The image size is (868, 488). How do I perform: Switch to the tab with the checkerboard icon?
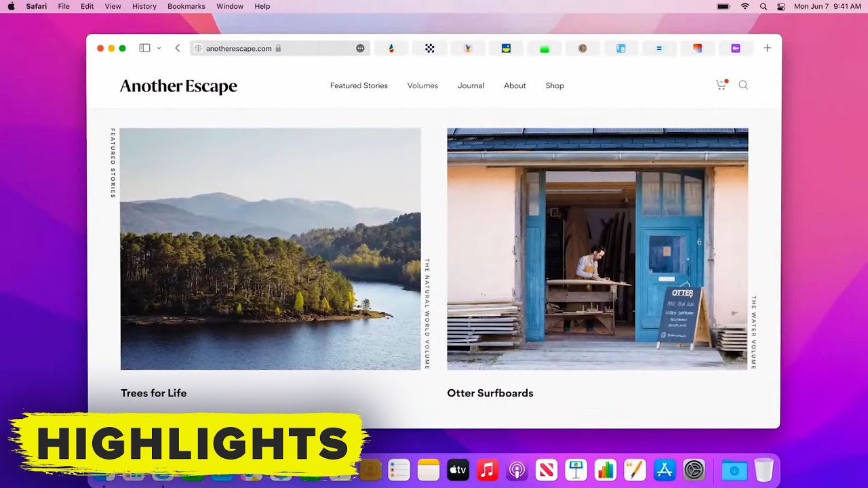click(x=429, y=48)
